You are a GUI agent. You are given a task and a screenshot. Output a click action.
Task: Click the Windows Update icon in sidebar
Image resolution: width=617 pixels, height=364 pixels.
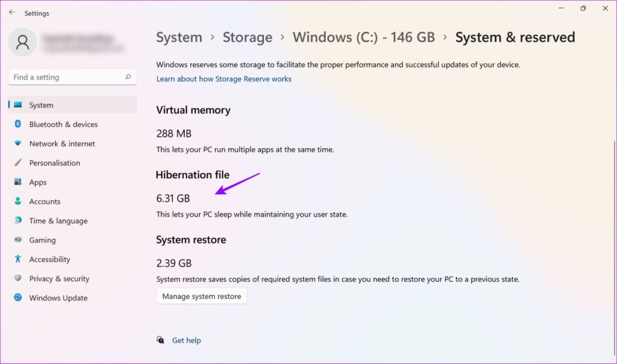pos(18,298)
